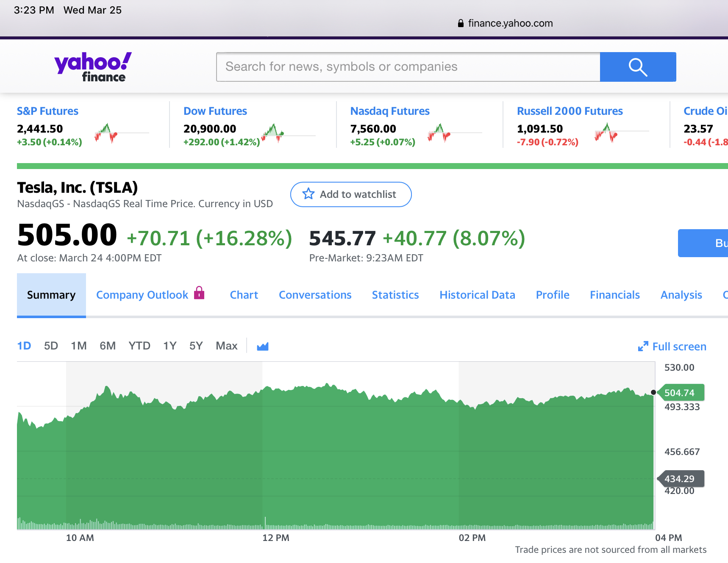Screen dimensions: 728x563
Task: Switch to the Historical Data tab
Action: pyautogui.click(x=477, y=295)
